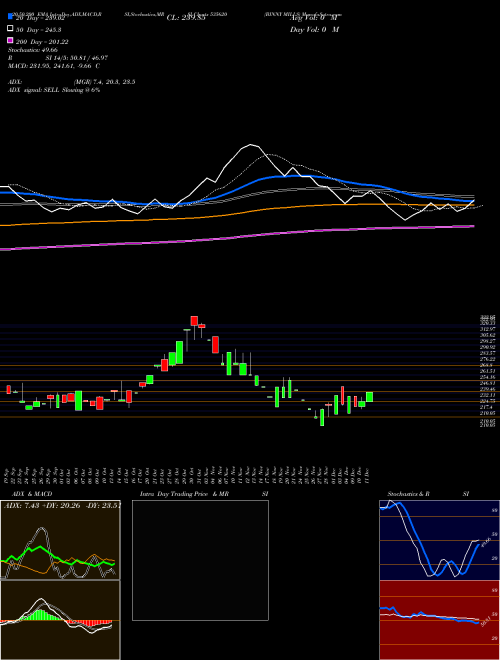Click the MACD values line in header
The width and height of the screenshot is (500, 660).
tap(54, 66)
